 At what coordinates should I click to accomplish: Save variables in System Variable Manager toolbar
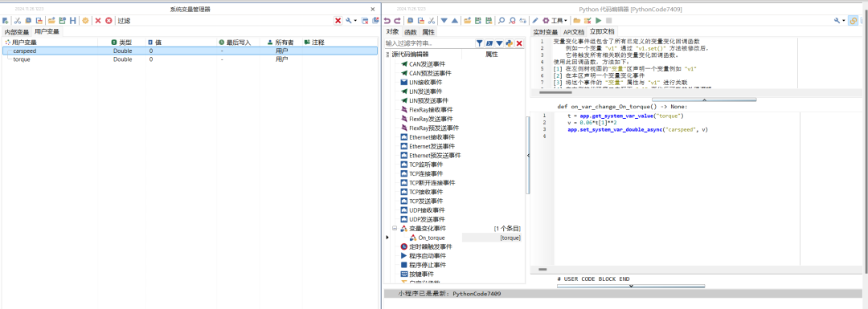[62, 20]
